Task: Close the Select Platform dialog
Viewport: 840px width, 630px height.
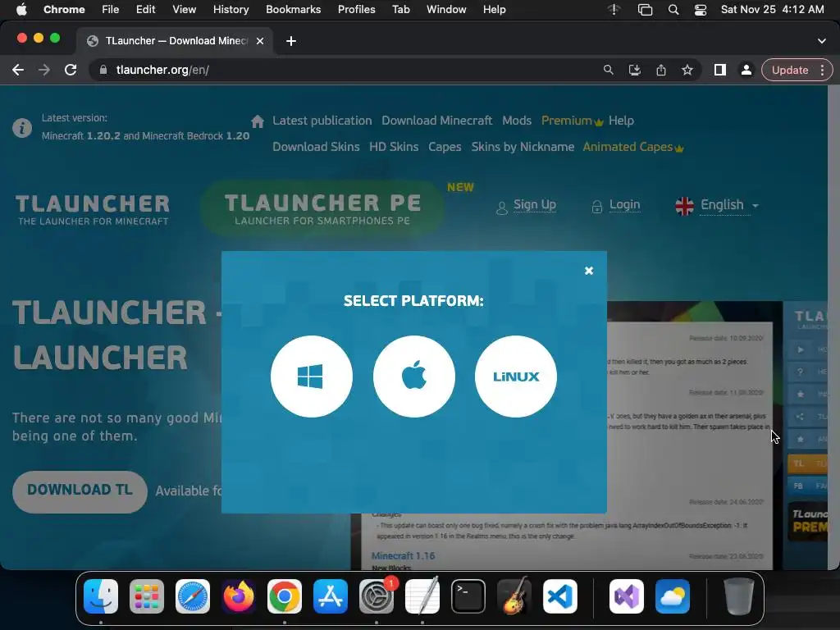Action: click(x=589, y=271)
